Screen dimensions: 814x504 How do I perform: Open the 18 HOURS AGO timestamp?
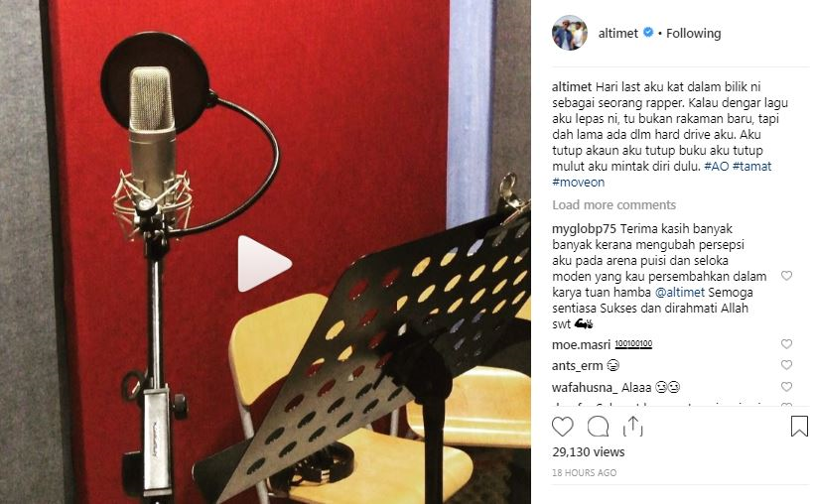point(584,473)
